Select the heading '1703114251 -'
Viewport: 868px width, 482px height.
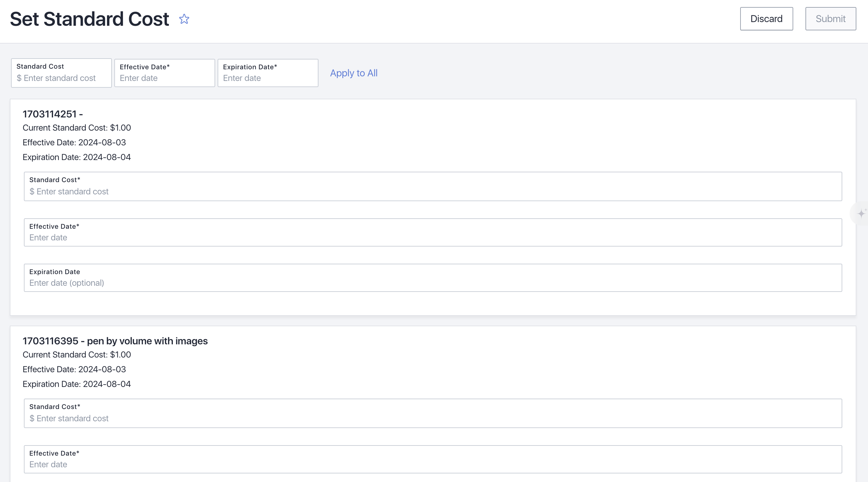click(x=53, y=114)
